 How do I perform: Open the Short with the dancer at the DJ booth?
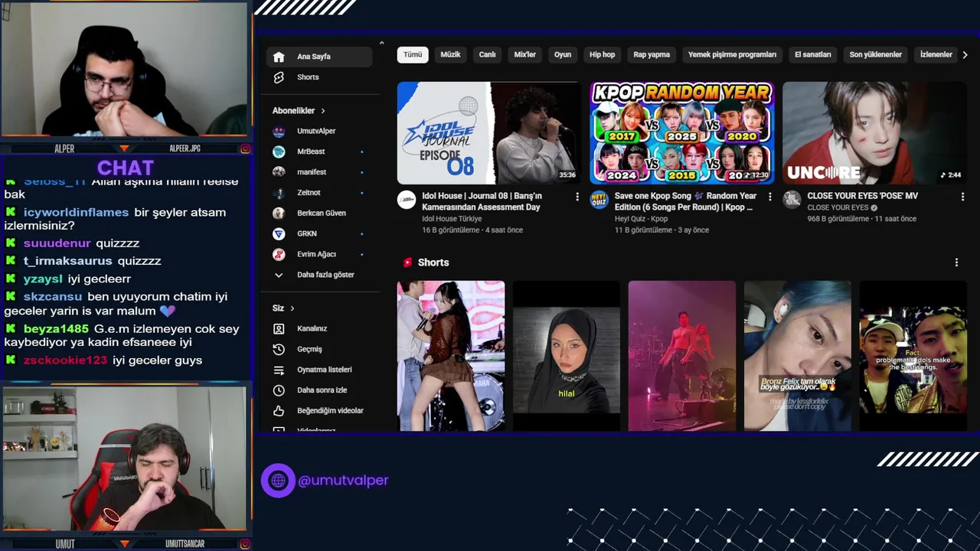450,356
